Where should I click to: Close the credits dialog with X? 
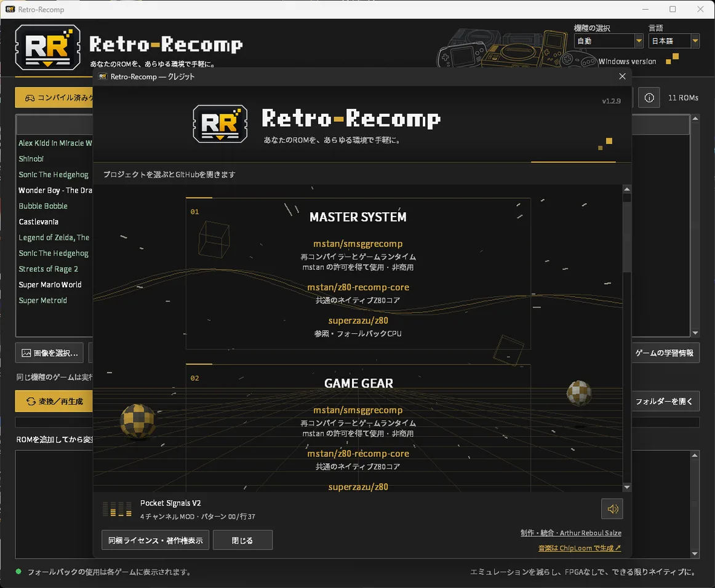coord(623,76)
